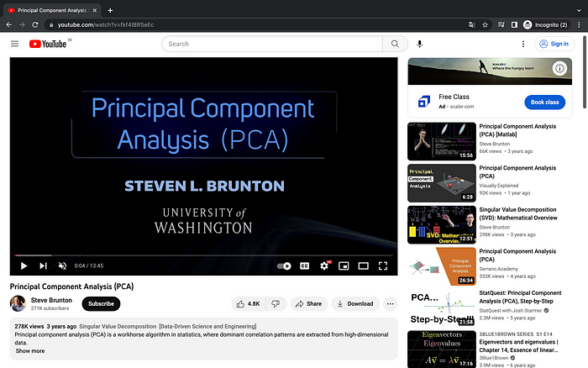588x368 pixels.
Task: Toggle browser side panel icon
Action: click(x=514, y=24)
